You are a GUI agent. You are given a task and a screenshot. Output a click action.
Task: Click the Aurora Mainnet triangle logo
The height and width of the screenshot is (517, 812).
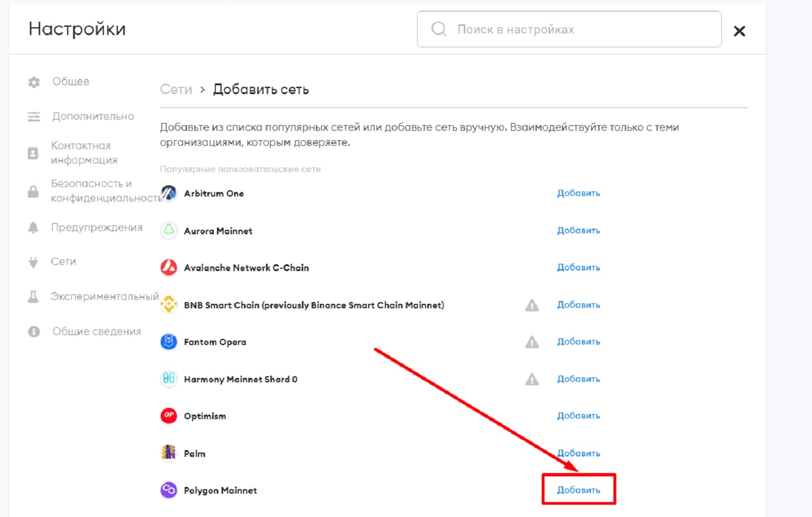[x=169, y=230]
